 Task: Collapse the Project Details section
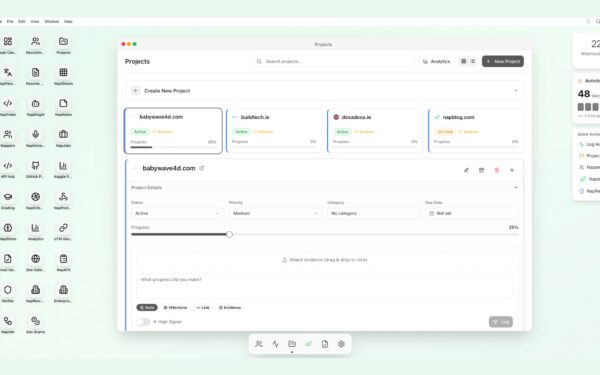pos(515,188)
